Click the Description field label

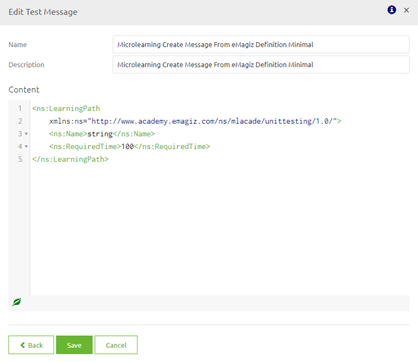pos(26,65)
